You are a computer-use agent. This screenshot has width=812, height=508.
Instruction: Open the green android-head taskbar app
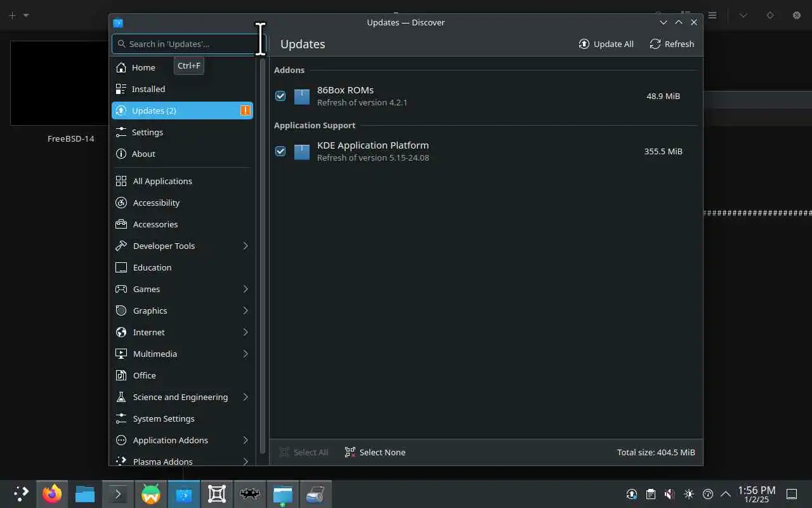[151, 493]
